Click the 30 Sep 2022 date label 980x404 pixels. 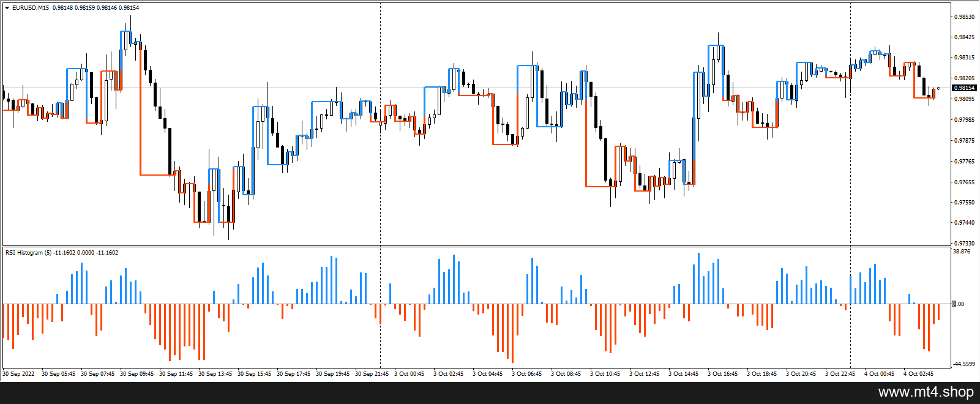[19, 374]
